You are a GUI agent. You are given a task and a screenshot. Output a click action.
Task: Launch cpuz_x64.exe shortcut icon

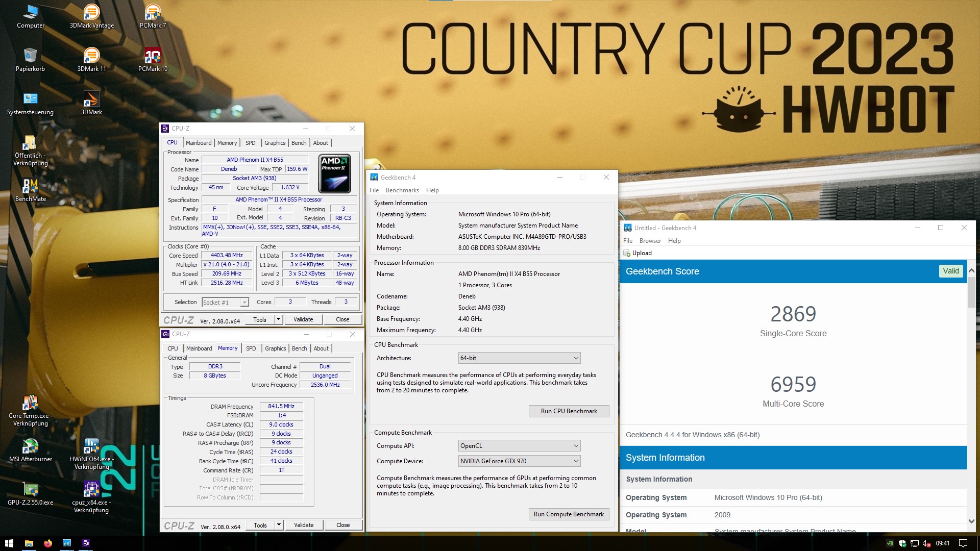click(92, 498)
